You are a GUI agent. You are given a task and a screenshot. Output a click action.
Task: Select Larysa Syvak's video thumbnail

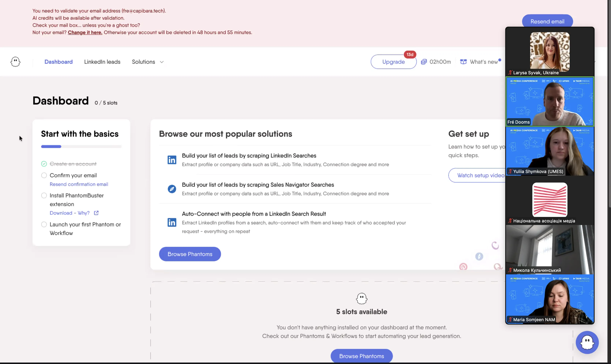(550, 52)
